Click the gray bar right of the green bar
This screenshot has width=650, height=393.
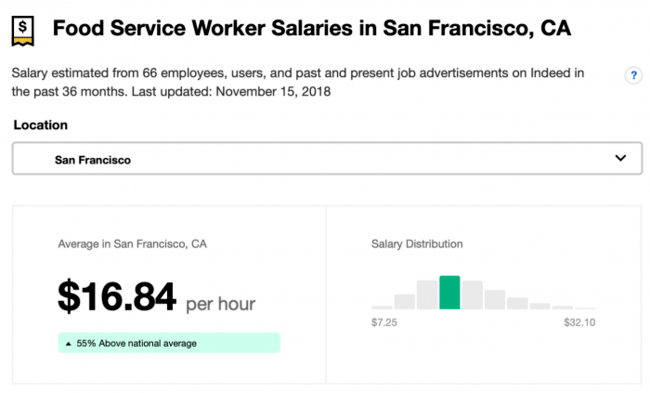click(472, 295)
